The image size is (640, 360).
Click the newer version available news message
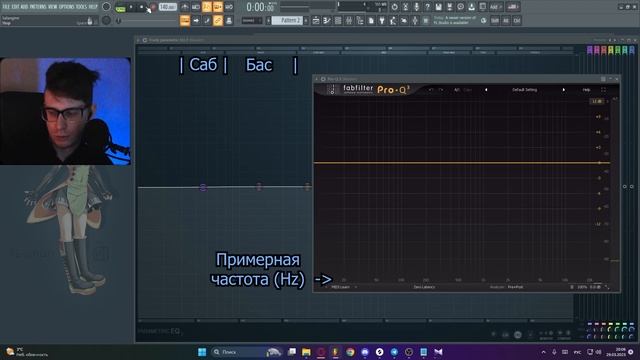(x=454, y=20)
